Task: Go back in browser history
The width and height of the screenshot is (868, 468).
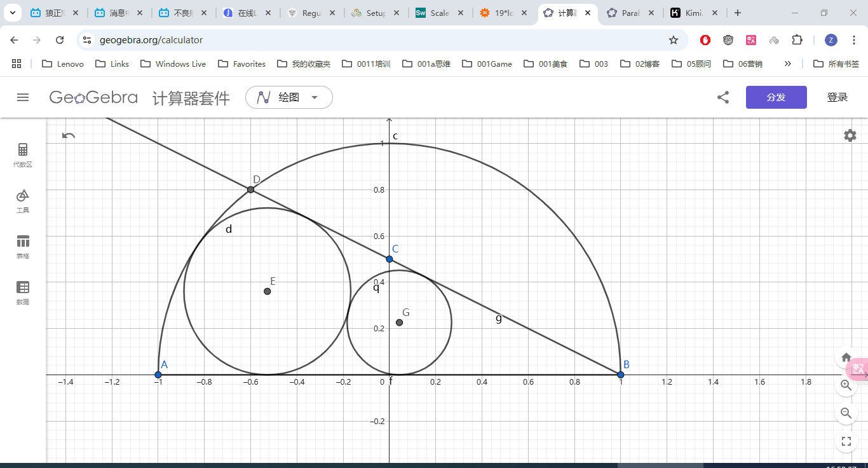Action: 14,40
